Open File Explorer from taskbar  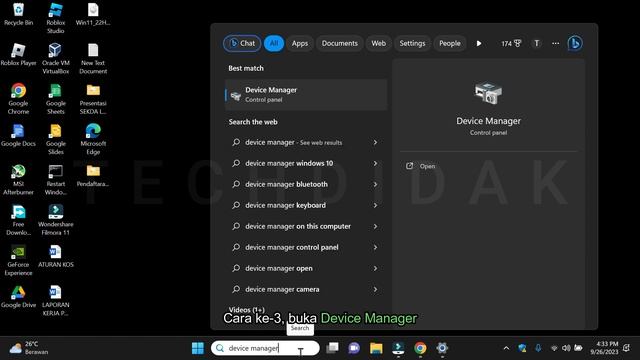376,348
